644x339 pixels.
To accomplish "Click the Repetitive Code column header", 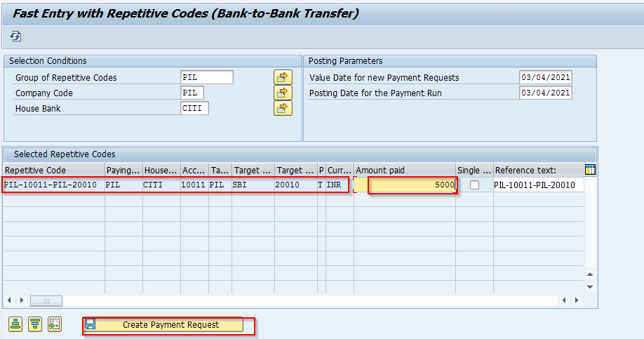I will pos(54,170).
